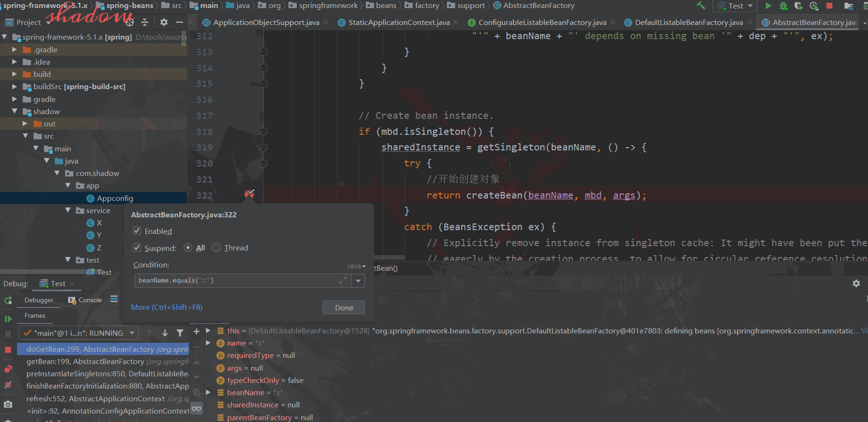
Task: Select the Debugger tab
Action: pyautogui.click(x=39, y=300)
